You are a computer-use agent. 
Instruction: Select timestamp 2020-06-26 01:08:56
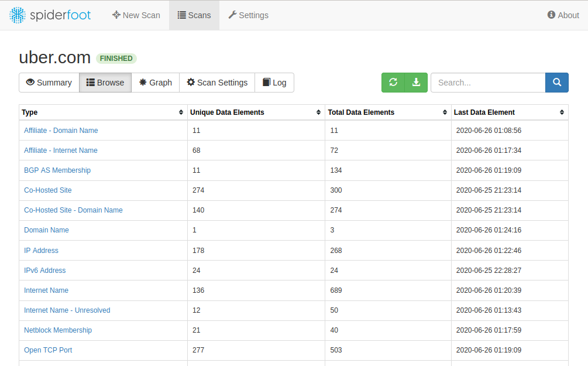tap(489, 130)
